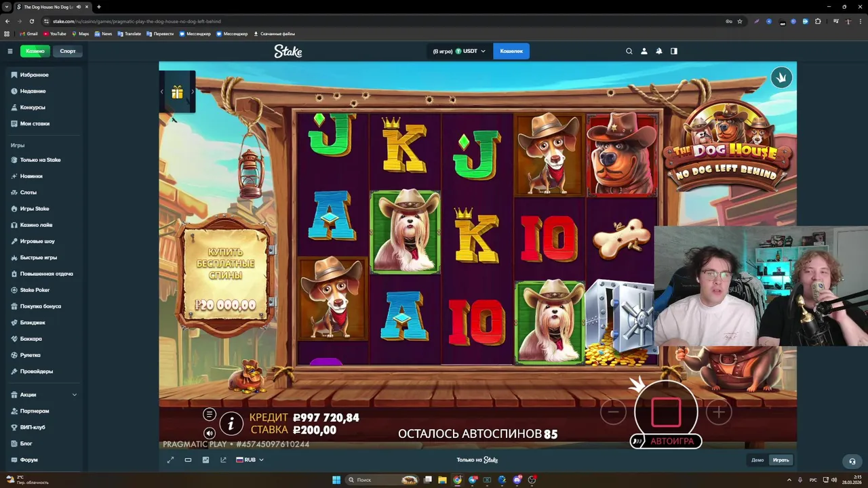Image resolution: width=868 pixels, height=488 pixels.
Task: Open the side panel icon in header
Action: pos(674,51)
